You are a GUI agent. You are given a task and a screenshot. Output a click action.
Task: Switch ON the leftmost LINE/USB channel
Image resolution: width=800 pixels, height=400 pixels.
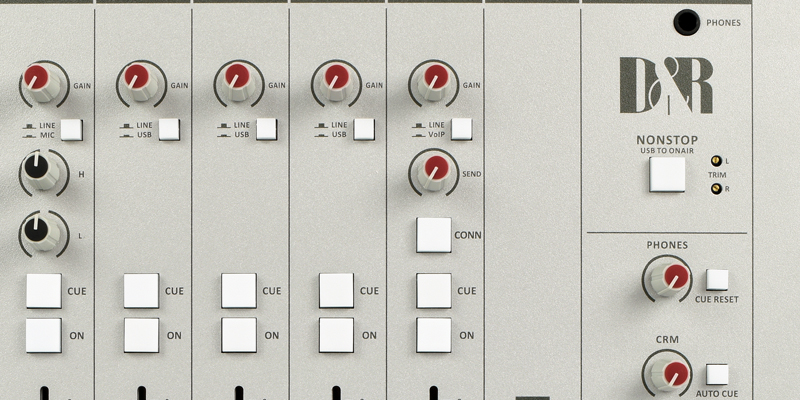[141, 335]
